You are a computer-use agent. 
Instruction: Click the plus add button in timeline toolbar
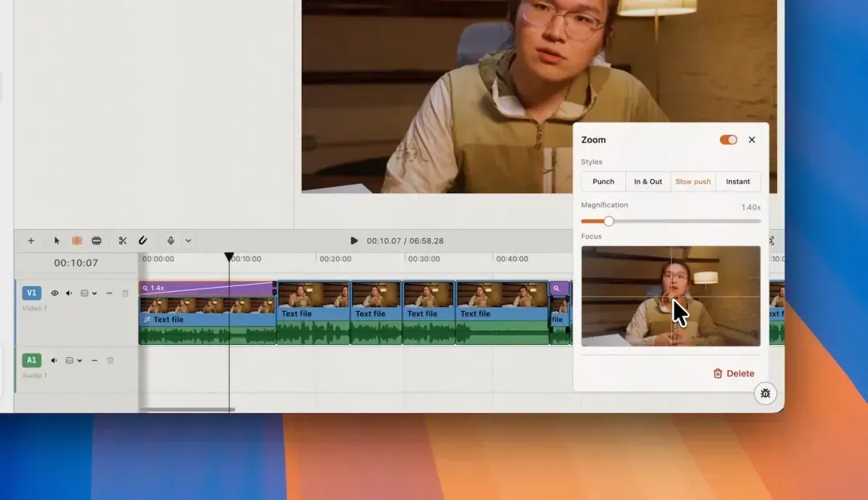point(31,241)
